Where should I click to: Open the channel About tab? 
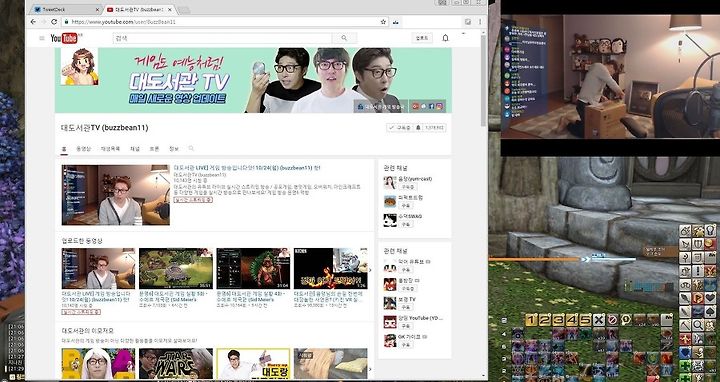[x=174, y=149]
